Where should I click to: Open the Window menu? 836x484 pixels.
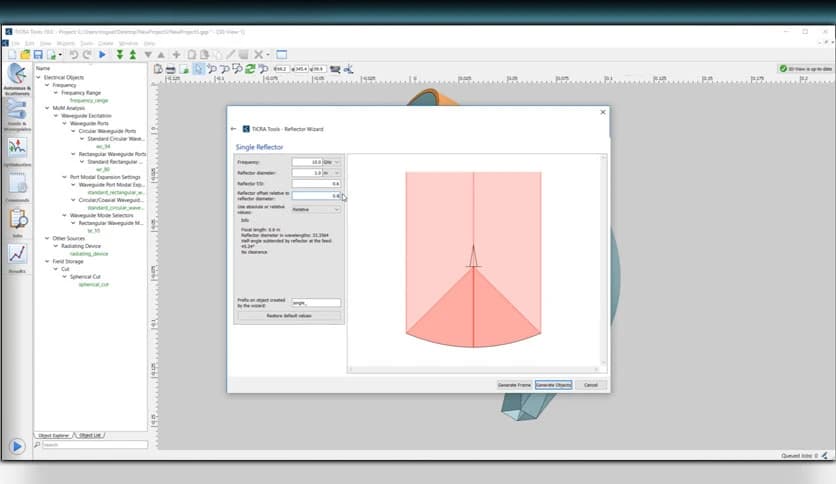(x=128, y=43)
